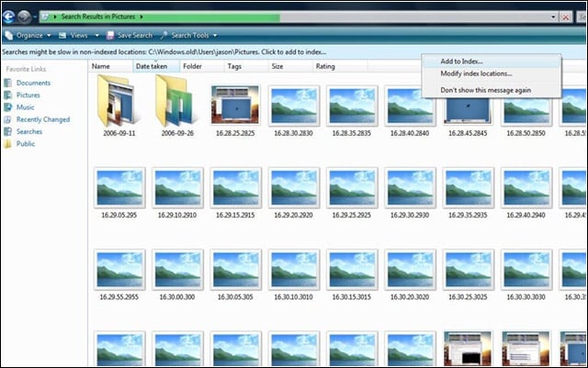The height and width of the screenshot is (368, 588).
Task: Select thumbnail 16.30.10.3010
Action: point(294,270)
